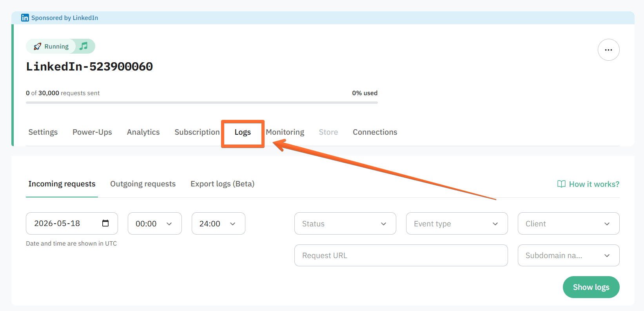Screen dimensions: 644x311
Task: Select the Incoming requests sub-tab
Action: click(x=62, y=184)
